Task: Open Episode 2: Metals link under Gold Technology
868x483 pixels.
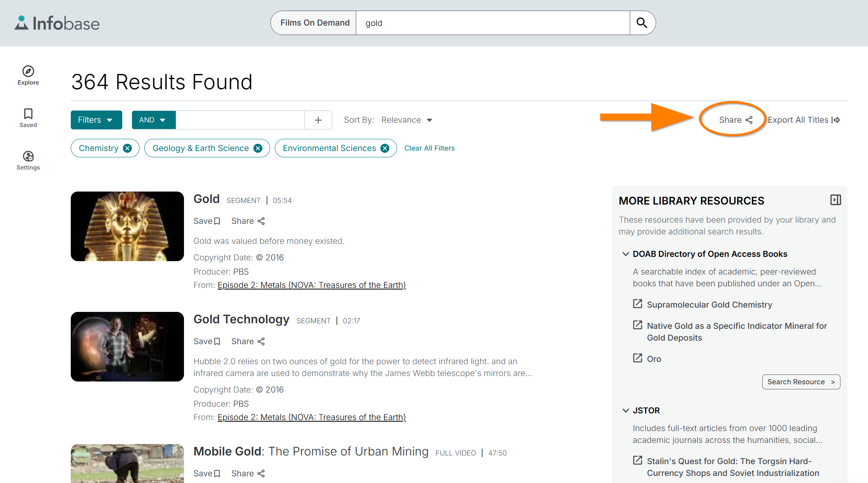Action: [x=312, y=417]
